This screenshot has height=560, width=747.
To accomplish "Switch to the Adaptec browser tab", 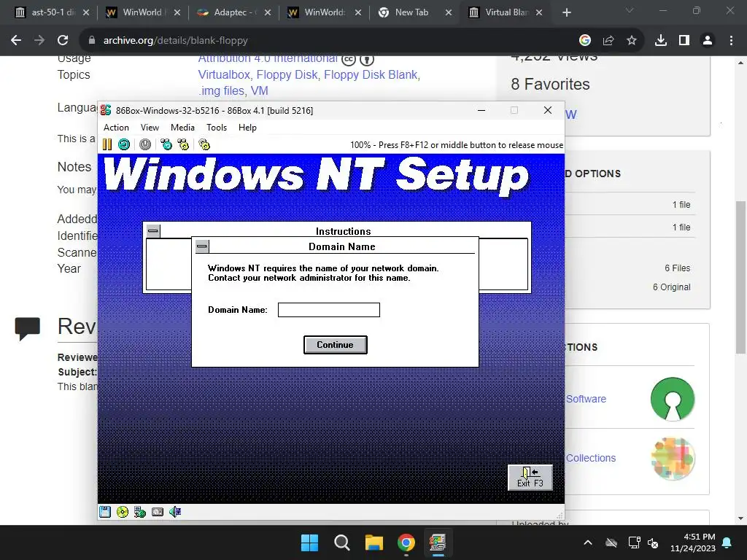I will (234, 12).
